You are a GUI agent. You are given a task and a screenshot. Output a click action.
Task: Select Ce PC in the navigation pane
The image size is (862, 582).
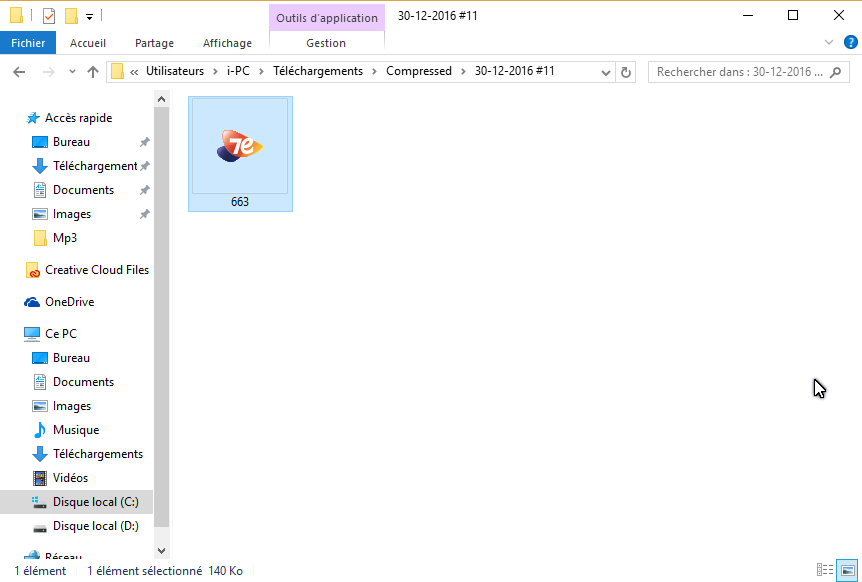point(60,334)
